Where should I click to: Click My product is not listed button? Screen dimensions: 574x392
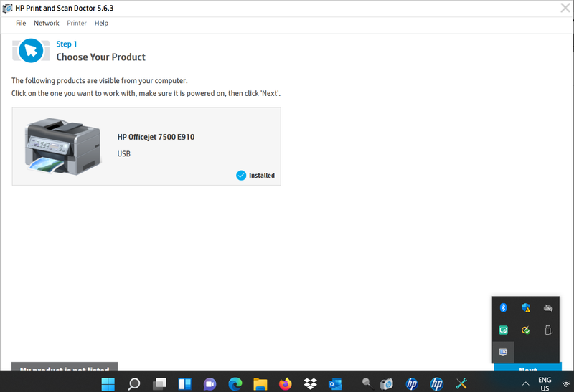coord(65,366)
